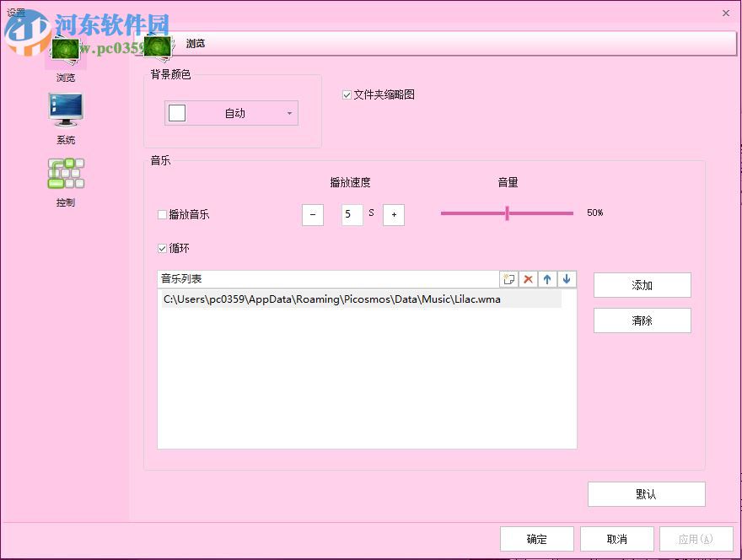Open the 控制 settings panel icon
This screenshot has height=560, width=742.
pyautogui.click(x=66, y=173)
